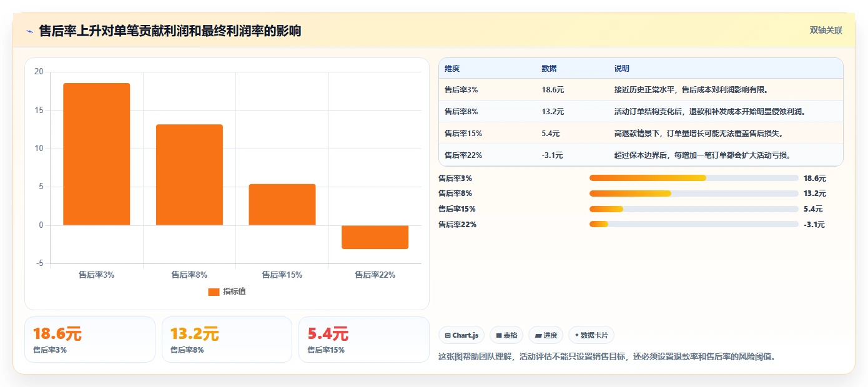The image size is (868, 387).
Task: Click the 数据卡片 tag
Action: tap(591, 335)
